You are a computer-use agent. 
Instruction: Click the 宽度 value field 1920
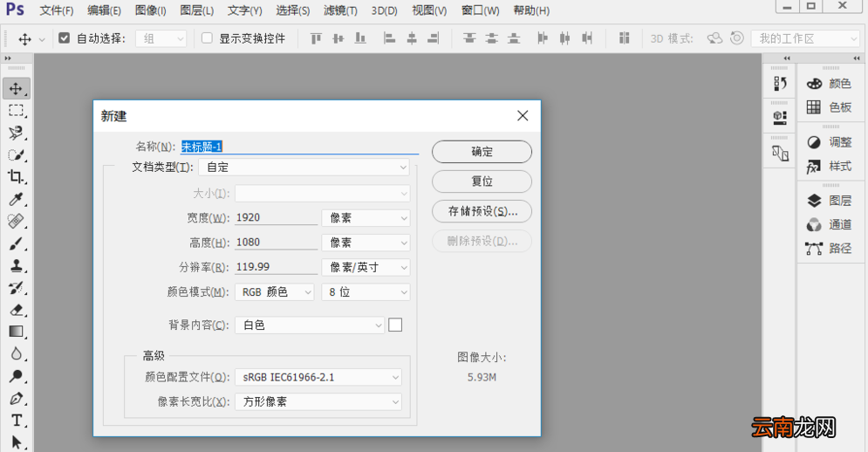(277, 217)
